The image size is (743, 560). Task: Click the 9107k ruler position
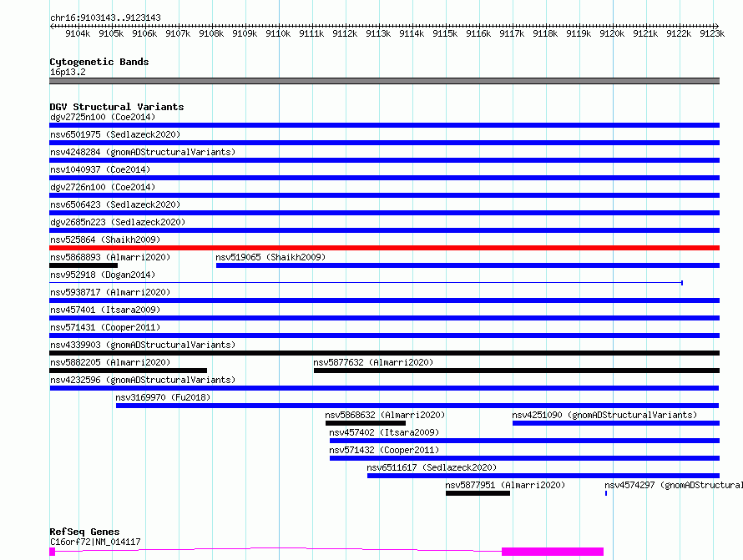pyautogui.click(x=178, y=33)
